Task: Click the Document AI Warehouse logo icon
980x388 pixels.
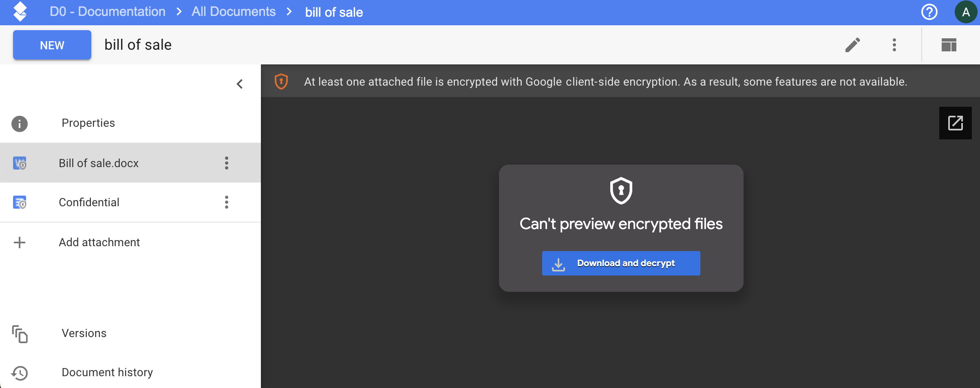Action: 20,11
